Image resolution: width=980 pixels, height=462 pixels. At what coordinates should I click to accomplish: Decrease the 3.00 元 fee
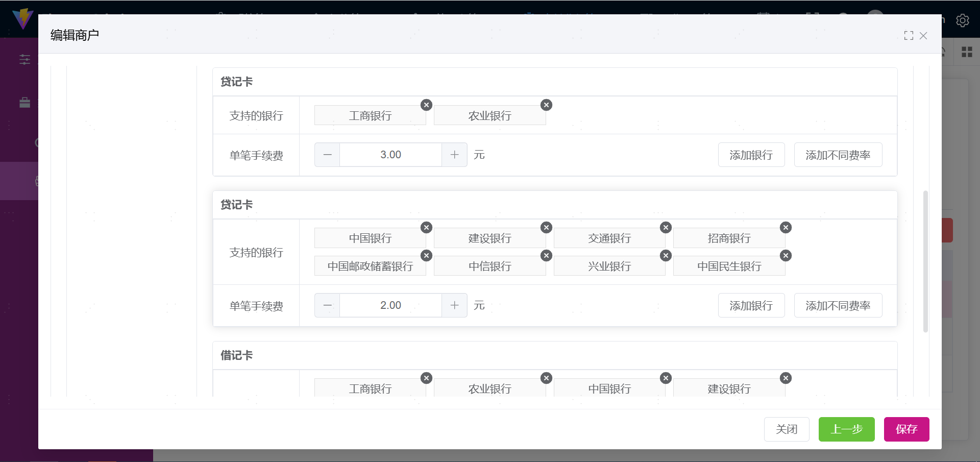(327, 155)
